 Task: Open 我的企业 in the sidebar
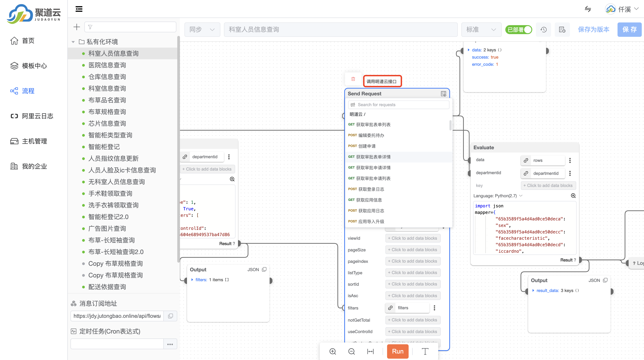28,166
